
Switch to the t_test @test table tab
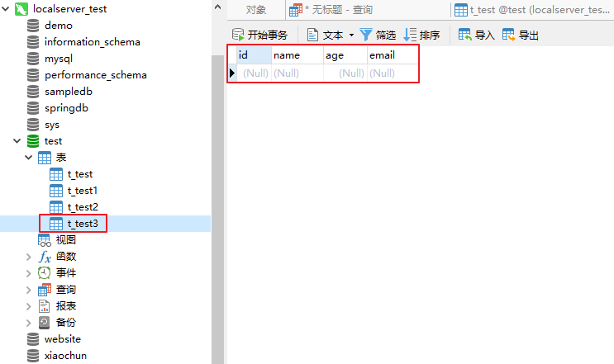click(x=532, y=10)
